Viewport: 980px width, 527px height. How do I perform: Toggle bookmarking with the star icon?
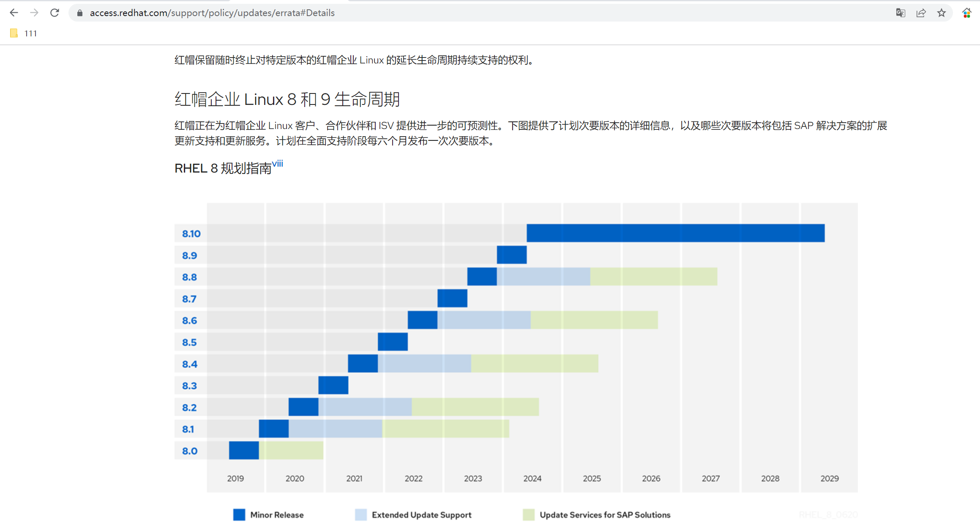(x=942, y=13)
